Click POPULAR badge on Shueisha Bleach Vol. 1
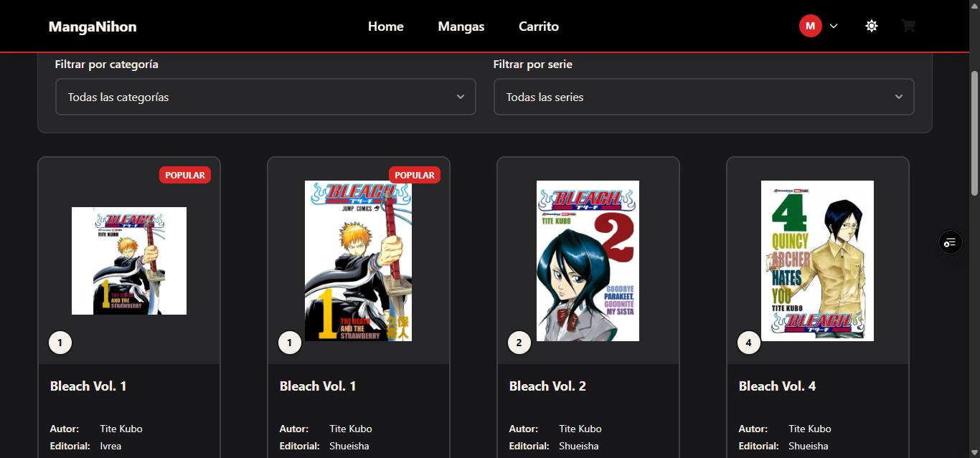 [415, 175]
